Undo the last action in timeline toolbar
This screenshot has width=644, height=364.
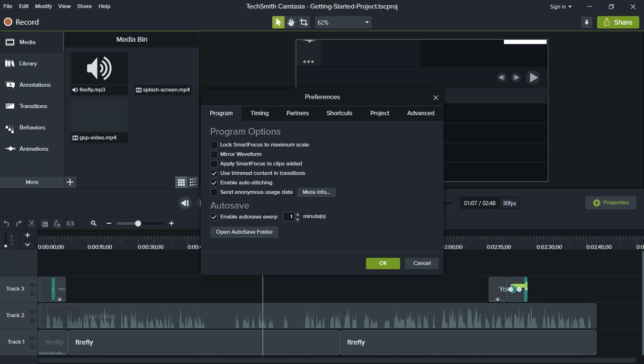point(6,223)
